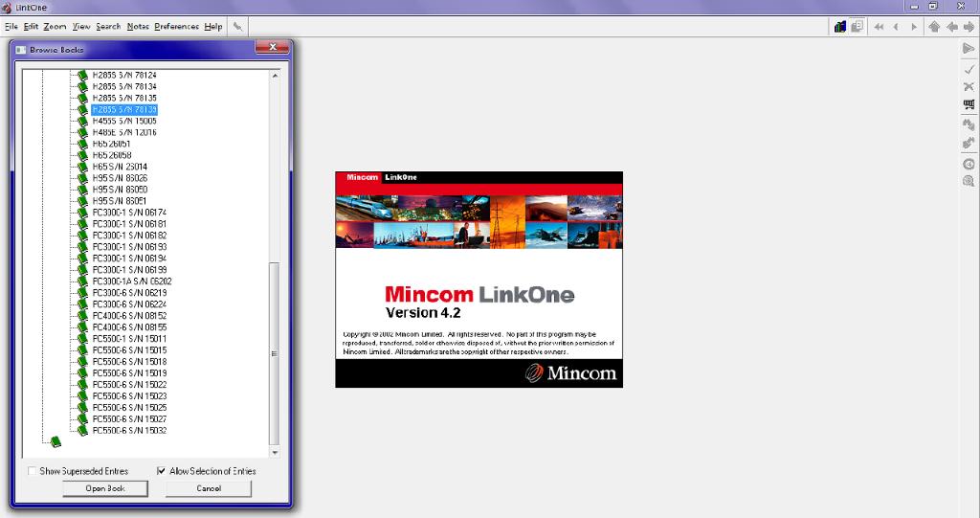This screenshot has height=518, width=980.
Task: Click the circular number-four zoom icon
Action: tap(969, 164)
